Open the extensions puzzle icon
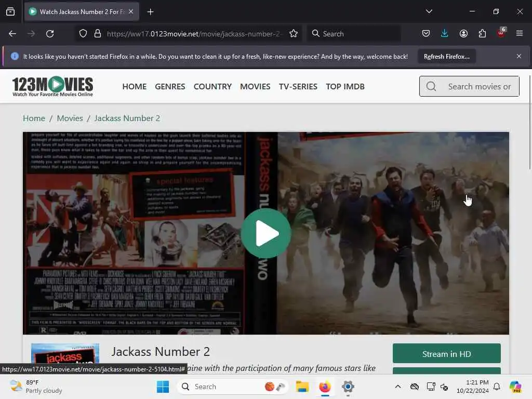 482,33
